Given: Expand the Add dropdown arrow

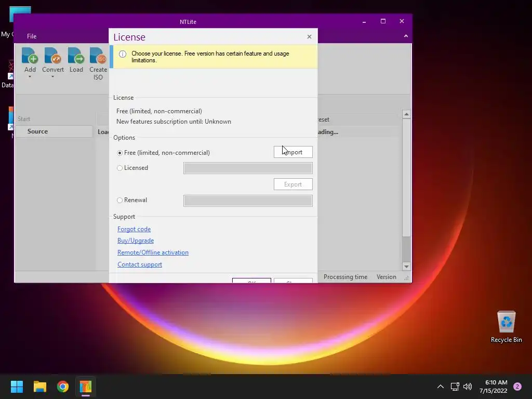Looking at the screenshot, I should tap(30, 77).
